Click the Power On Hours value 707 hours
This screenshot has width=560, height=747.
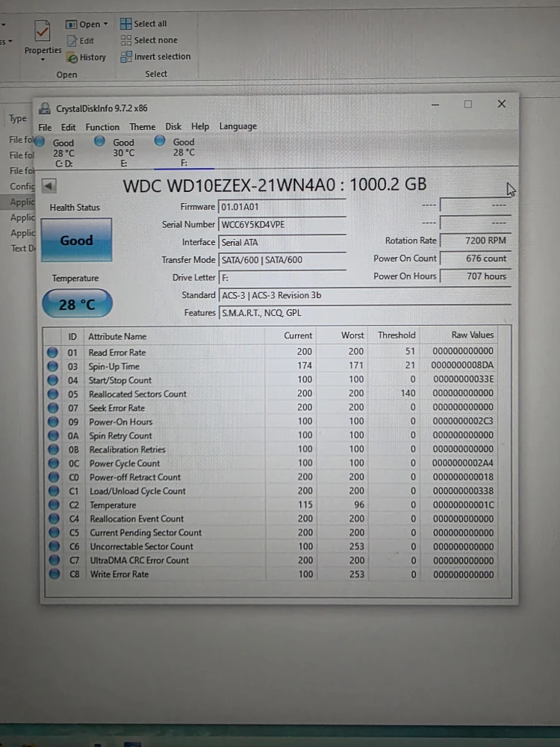click(x=475, y=276)
